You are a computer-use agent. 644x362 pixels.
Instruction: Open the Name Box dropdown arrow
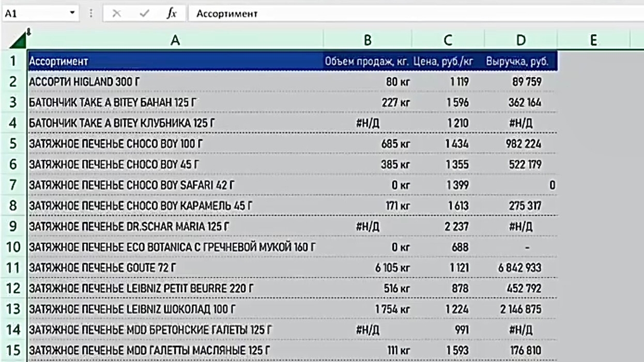tap(72, 13)
